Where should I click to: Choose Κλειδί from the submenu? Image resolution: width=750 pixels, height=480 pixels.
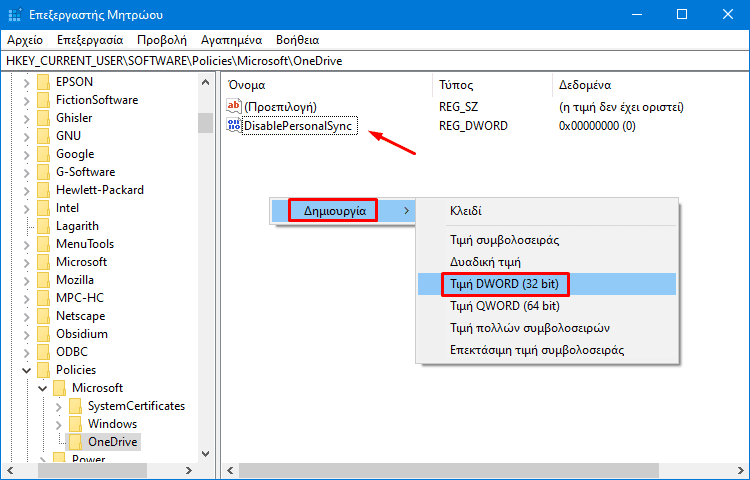coord(547,211)
